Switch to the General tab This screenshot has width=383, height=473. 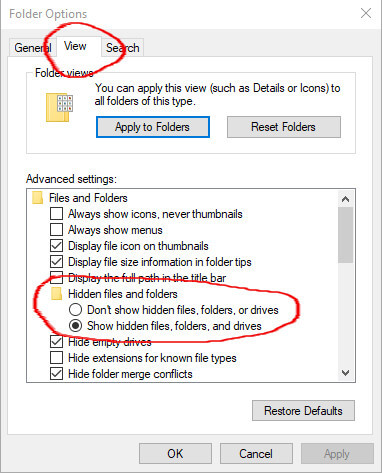(x=33, y=47)
